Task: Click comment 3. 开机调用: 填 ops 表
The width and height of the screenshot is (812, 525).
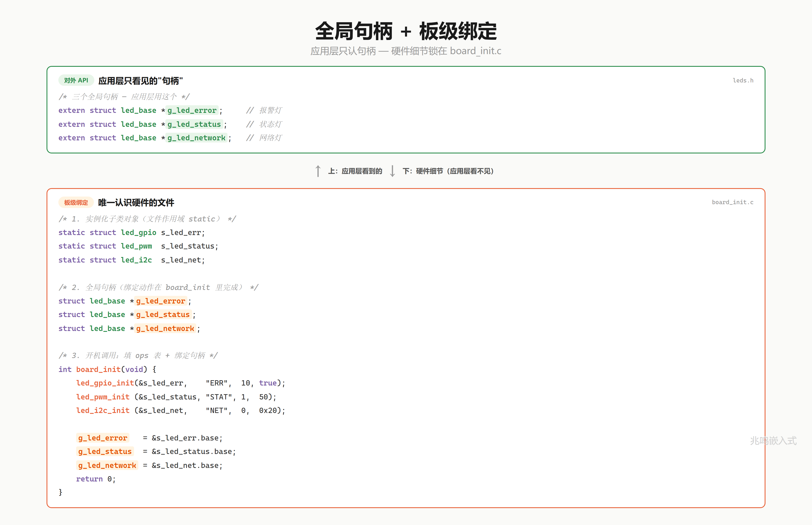Action: 138,355
